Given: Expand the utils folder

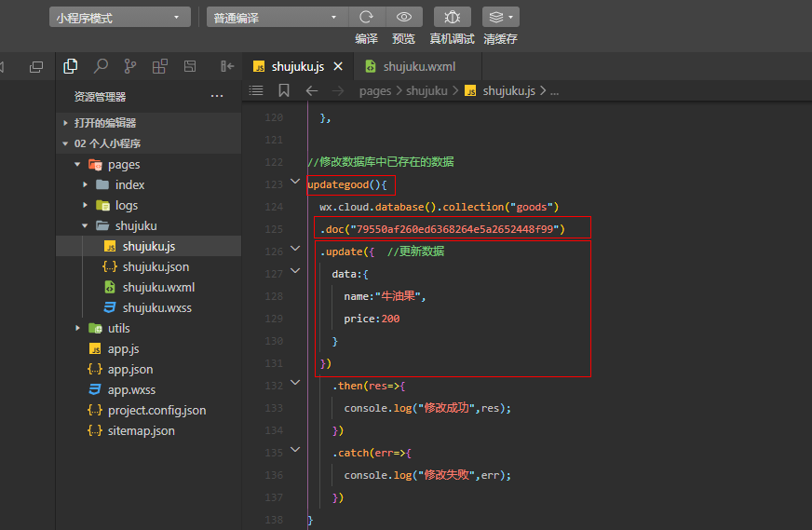Looking at the screenshot, I should pyautogui.click(x=77, y=328).
